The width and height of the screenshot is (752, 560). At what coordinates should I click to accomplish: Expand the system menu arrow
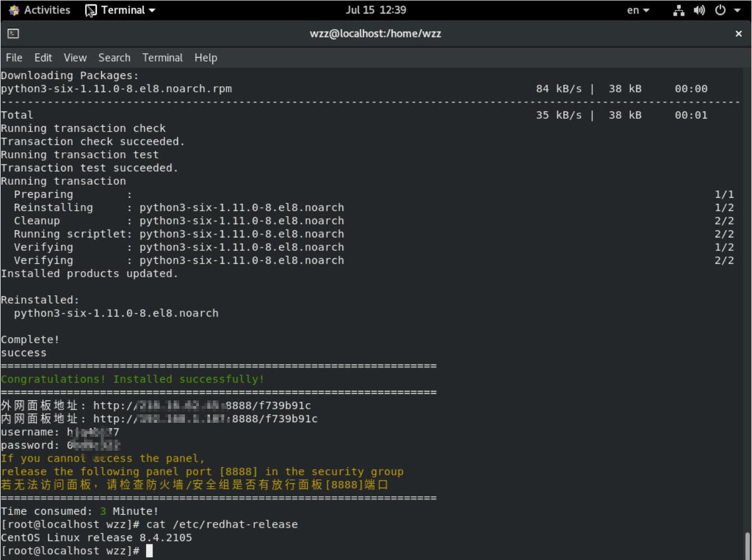(737, 10)
